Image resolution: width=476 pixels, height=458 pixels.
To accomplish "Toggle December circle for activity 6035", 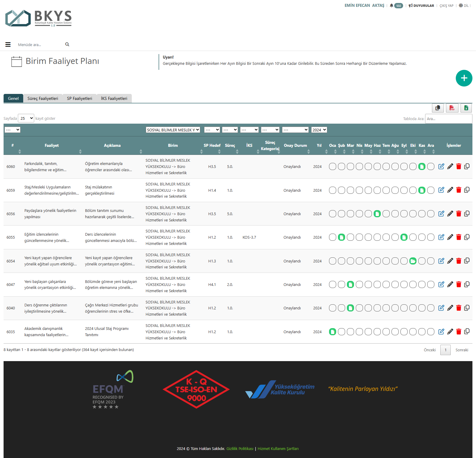I will tap(431, 332).
